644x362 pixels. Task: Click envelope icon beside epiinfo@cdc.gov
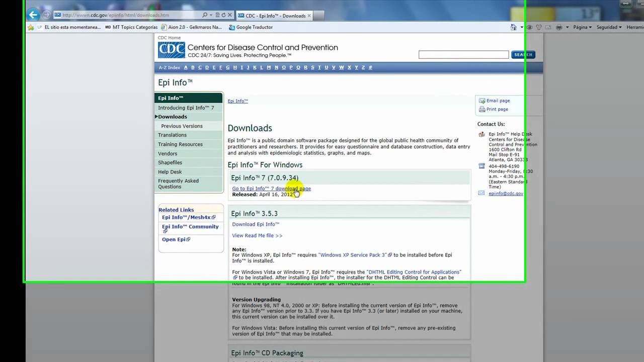click(481, 193)
